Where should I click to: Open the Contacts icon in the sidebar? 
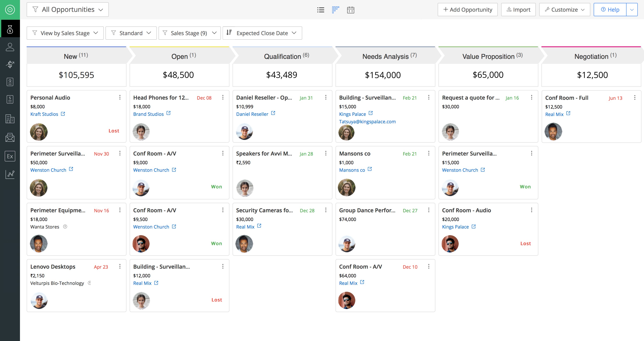click(x=10, y=46)
